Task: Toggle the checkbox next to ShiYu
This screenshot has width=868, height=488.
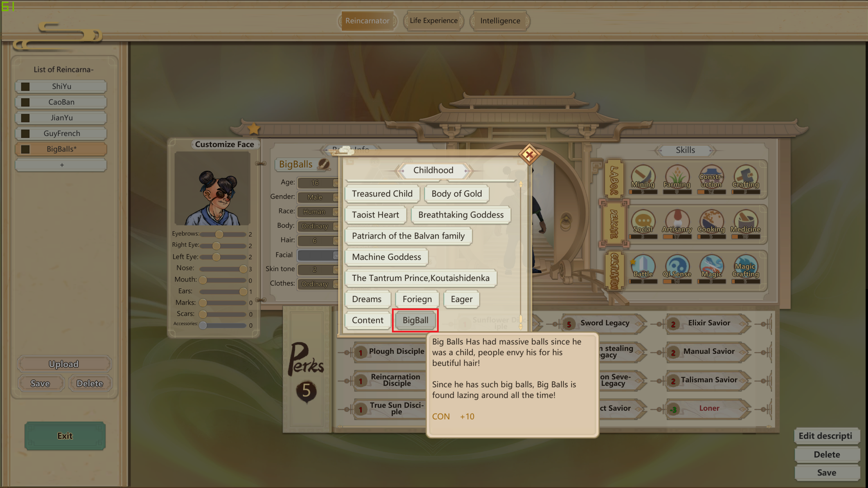Action: click(25, 87)
